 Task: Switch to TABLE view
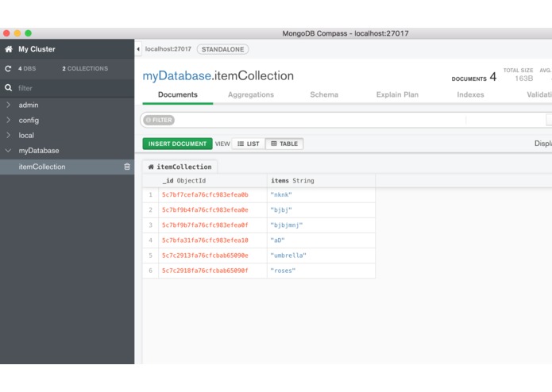[284, 144]
